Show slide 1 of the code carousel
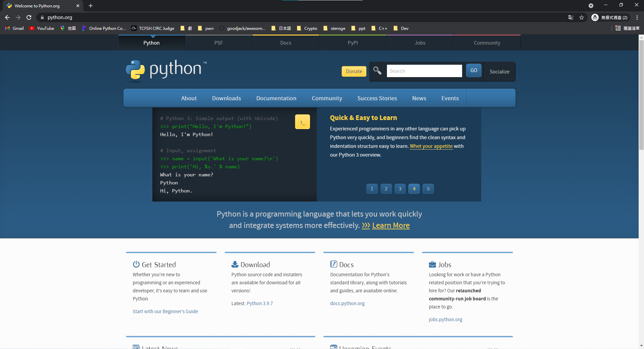Screen dimensions: 644x349 click(372, 189)
